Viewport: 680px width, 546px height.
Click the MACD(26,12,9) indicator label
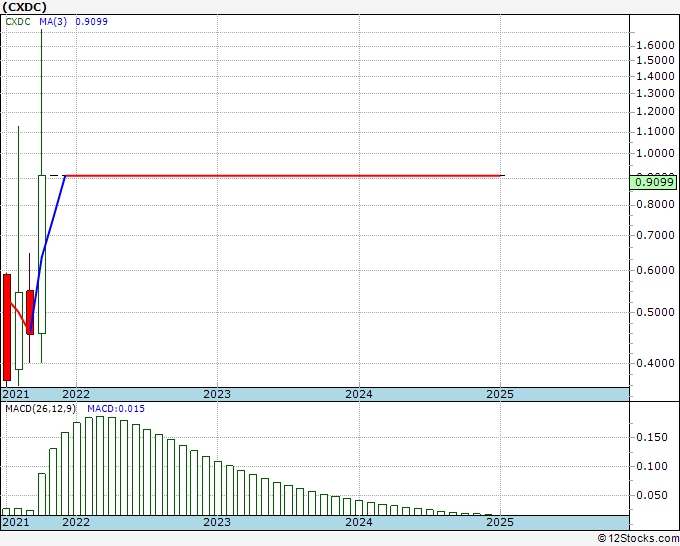41,409
